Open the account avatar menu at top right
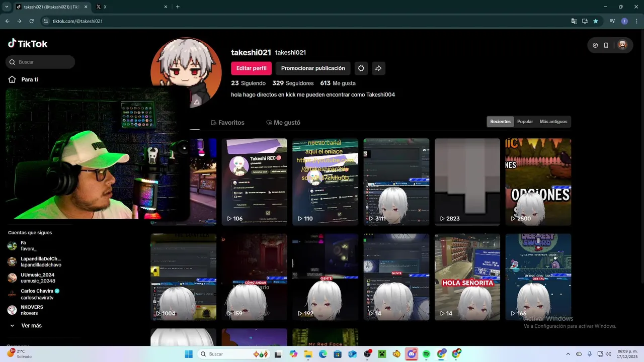This screenshot has width=644, height=362. (x=622, y=45)
